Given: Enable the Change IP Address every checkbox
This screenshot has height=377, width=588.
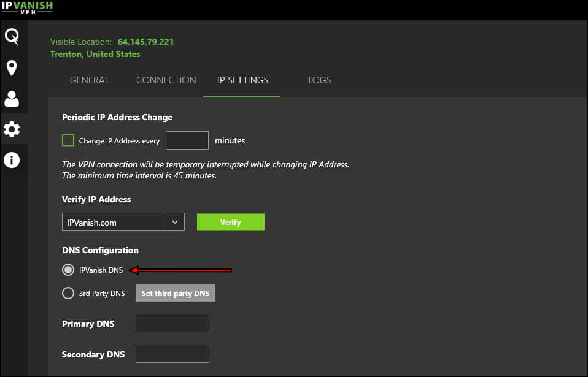Looking at the screenshot, I should coord(68,140).
